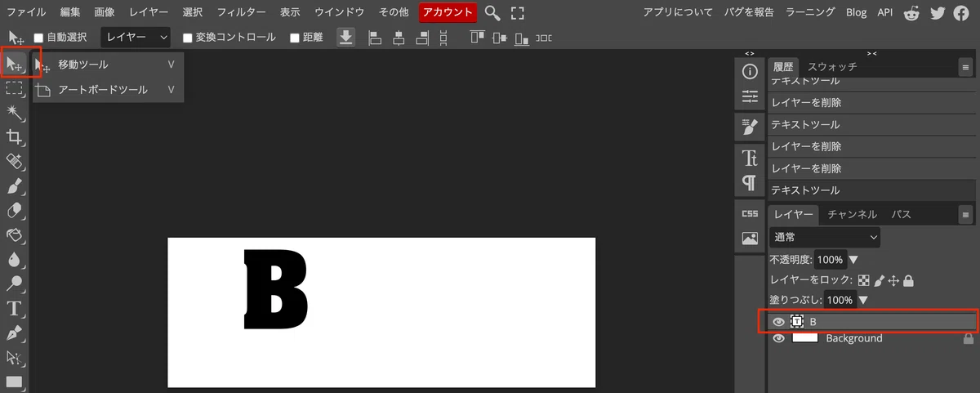Click the align top edges icon
The image size is (980, 393).
point(478,38)
